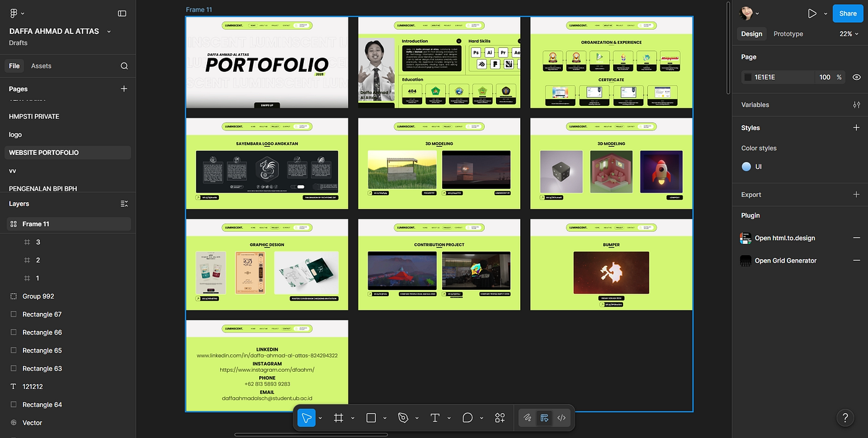Open the 22% zoom dropdown
The width and height of the screenshot is (868, 438).
[x=849, y=33]
